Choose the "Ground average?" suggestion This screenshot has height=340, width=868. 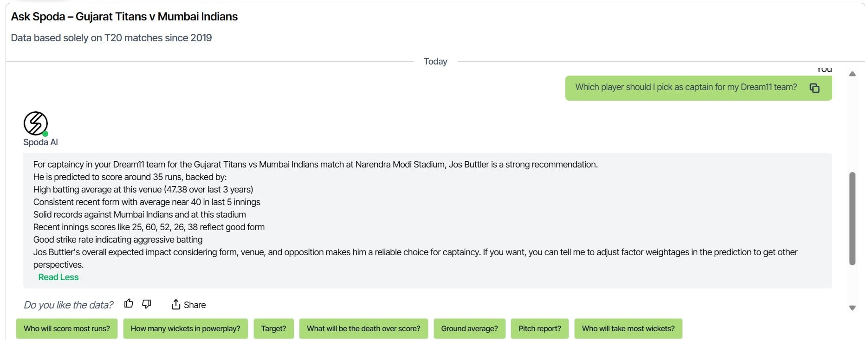click(469, 328)
